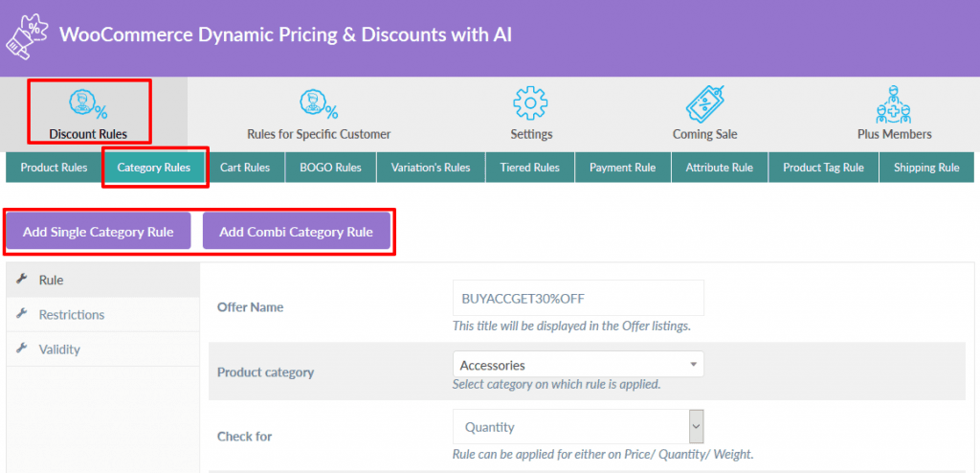Viewport: 980px width, 473px height.
Task: Select the Rule side panel item
Action: 103,280
